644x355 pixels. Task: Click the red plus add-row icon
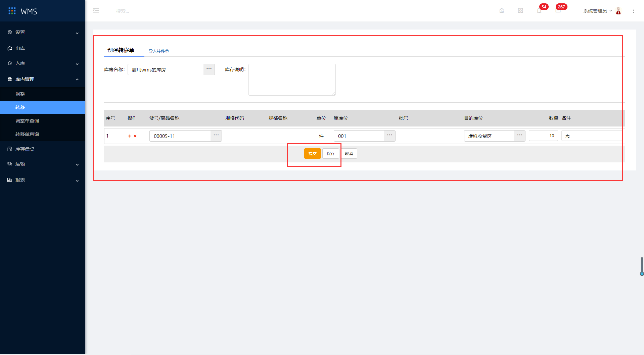coord(130,136)
